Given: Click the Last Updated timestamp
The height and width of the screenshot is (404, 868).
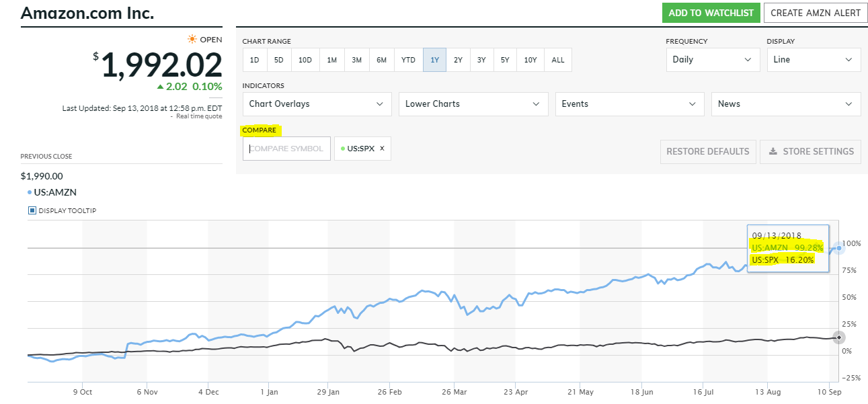Looking at the screenshot, I should pyautogui.click(x=142, y=108).
